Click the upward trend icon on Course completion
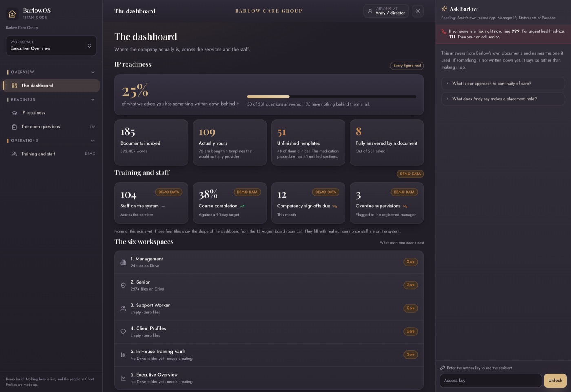The height and width of the screenshot is (392, 571). (x=242, y=206)
